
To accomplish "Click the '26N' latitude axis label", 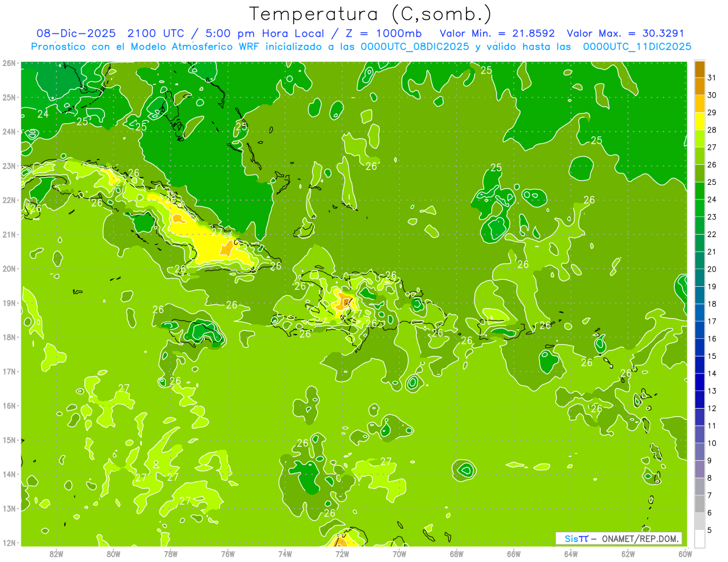I will point(8,63).
